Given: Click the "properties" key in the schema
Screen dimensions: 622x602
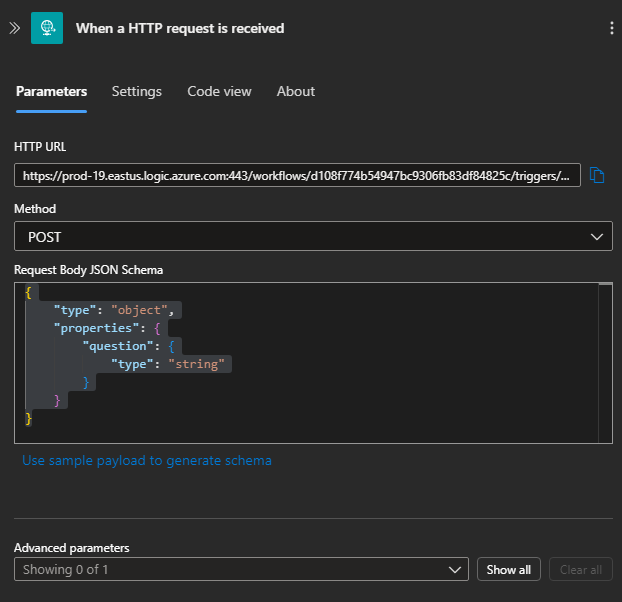Looking at the screenshot, I should [96, 328].
